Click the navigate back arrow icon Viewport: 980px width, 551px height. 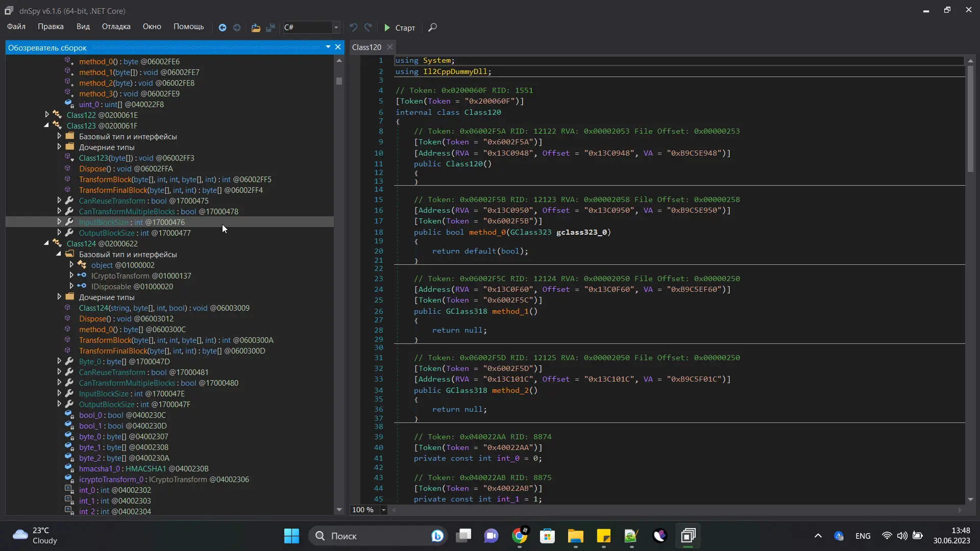pyautogui.click(x=223, y=28)
